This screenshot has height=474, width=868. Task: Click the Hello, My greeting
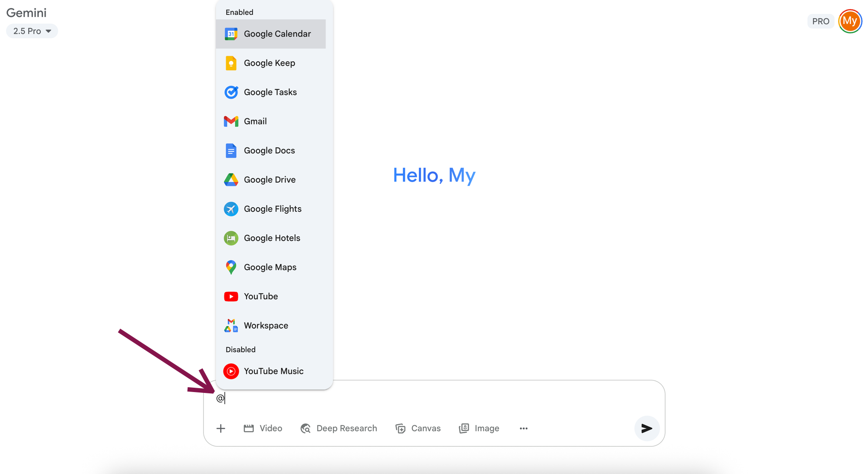coord(434,175)
